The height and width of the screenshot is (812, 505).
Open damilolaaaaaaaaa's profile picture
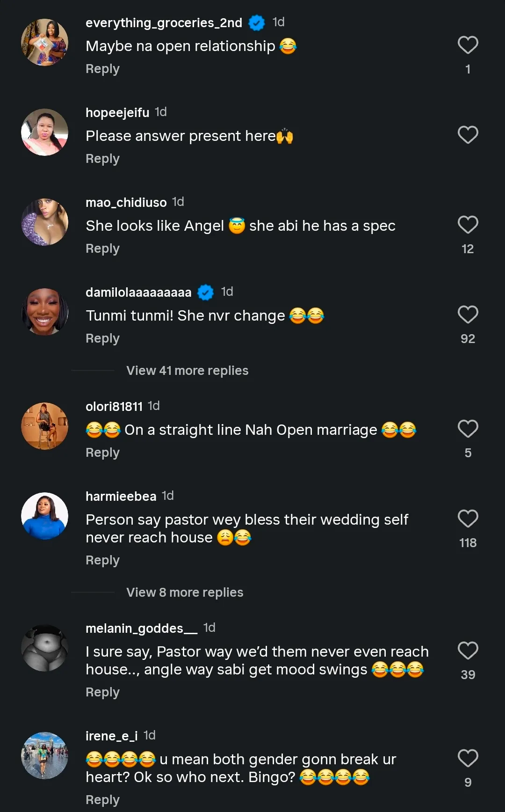point(45,312)
